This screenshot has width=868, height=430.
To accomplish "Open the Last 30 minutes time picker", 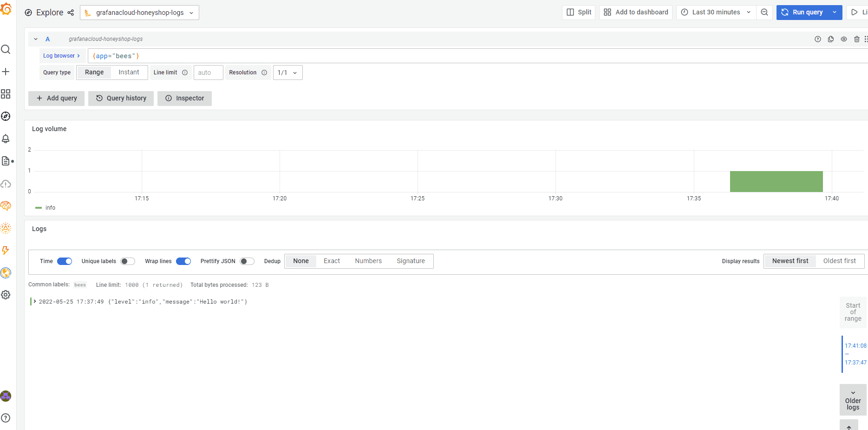I will [x=716, y=13].
